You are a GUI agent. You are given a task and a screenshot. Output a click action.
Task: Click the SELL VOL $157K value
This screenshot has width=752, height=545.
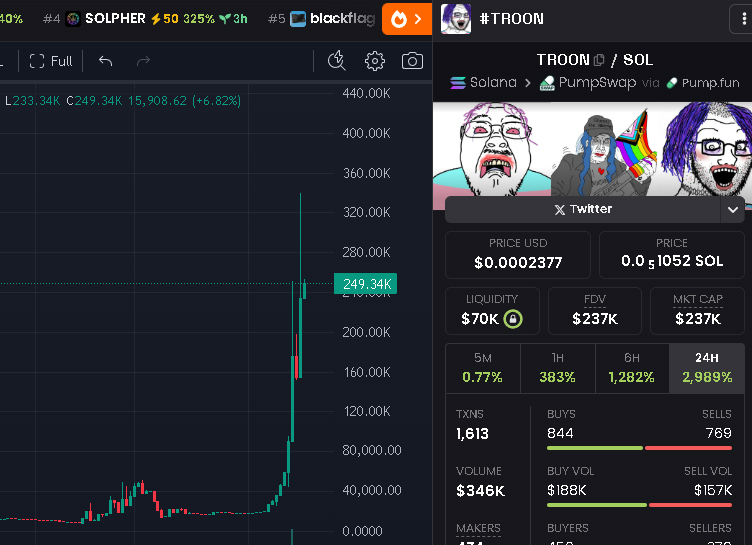tap(713, 490)
